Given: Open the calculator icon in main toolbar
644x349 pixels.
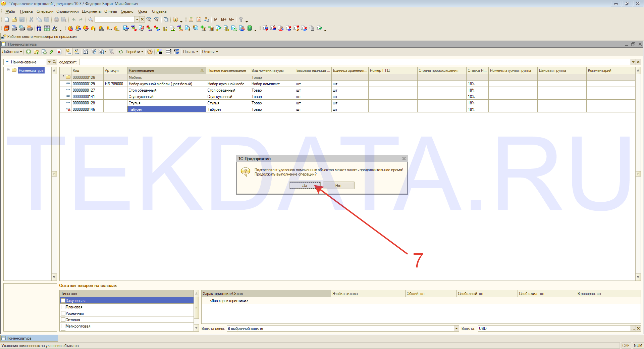Looking at the screenshot, I should point(191,19).
